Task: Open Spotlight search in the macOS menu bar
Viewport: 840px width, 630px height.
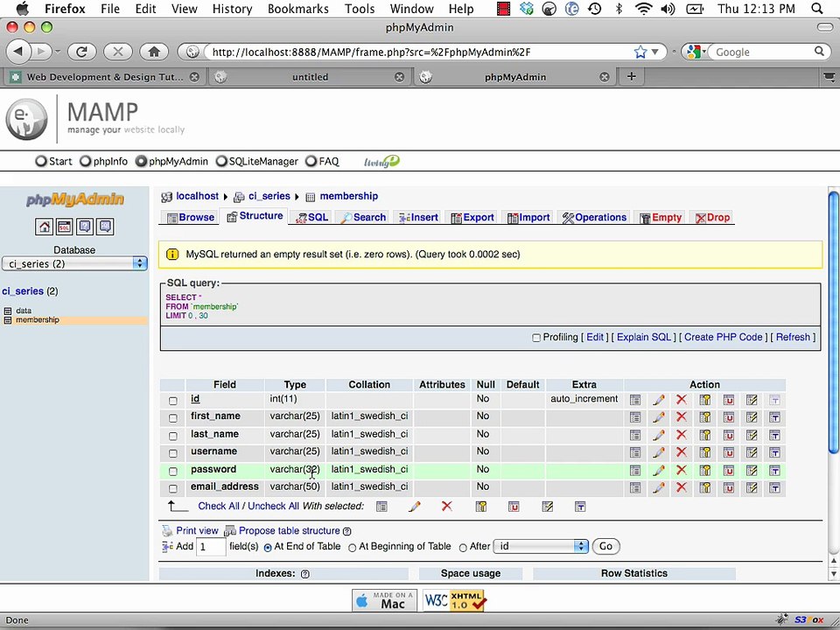Action: tap(817, 9)
